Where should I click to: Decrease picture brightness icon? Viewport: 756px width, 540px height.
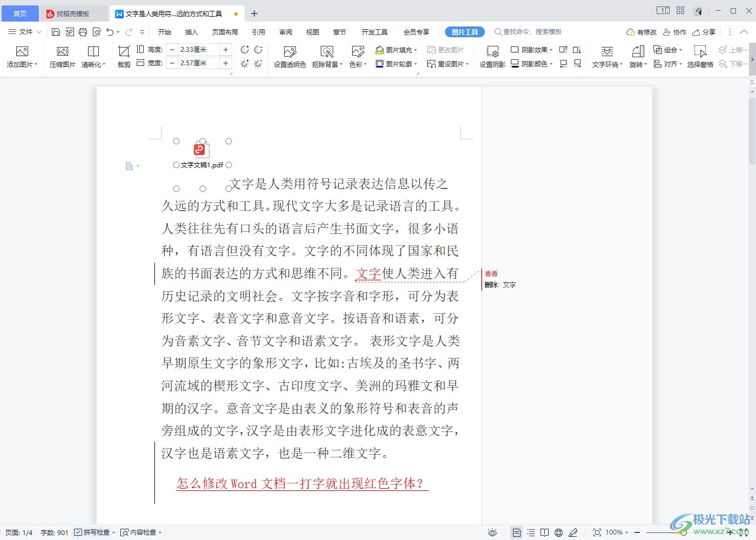click(x=258, y=64)
